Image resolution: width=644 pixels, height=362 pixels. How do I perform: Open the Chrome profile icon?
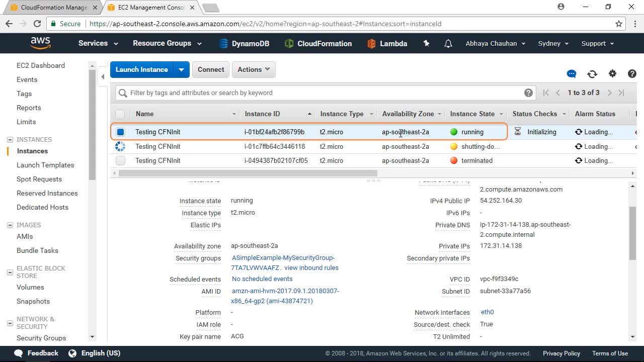pyautogui.click(x=561, y=7)
